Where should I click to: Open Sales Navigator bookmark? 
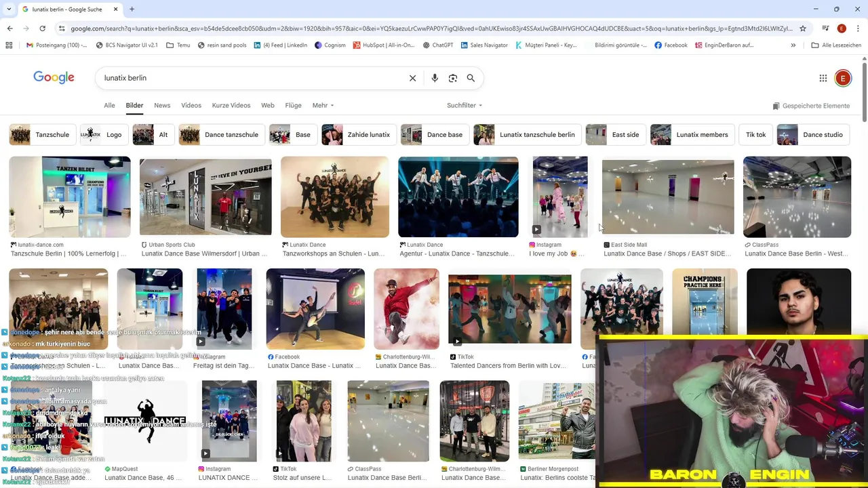tap(484, 45)
